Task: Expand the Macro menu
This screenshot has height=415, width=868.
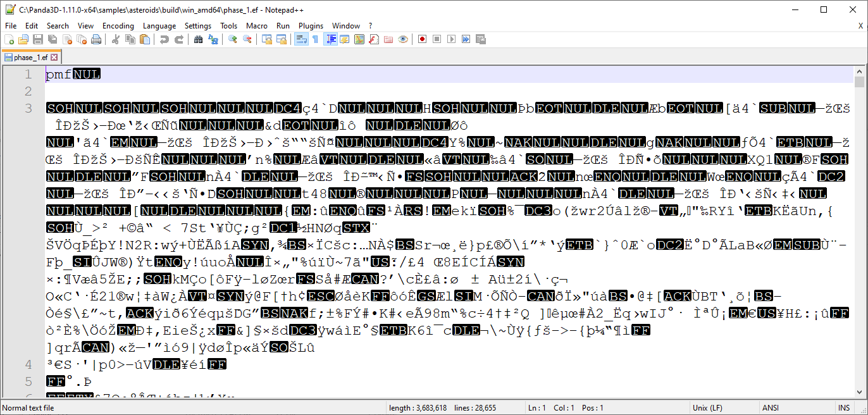Action: tap(257, 26)
